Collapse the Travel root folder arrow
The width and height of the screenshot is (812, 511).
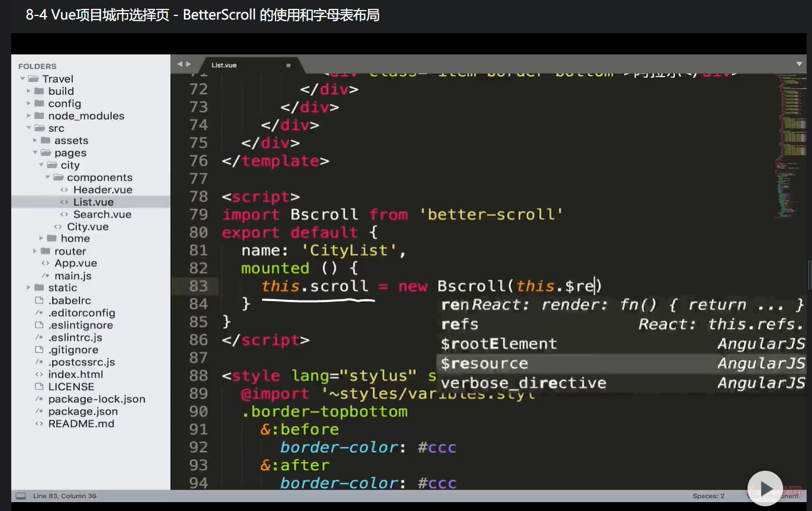[22, 79]
